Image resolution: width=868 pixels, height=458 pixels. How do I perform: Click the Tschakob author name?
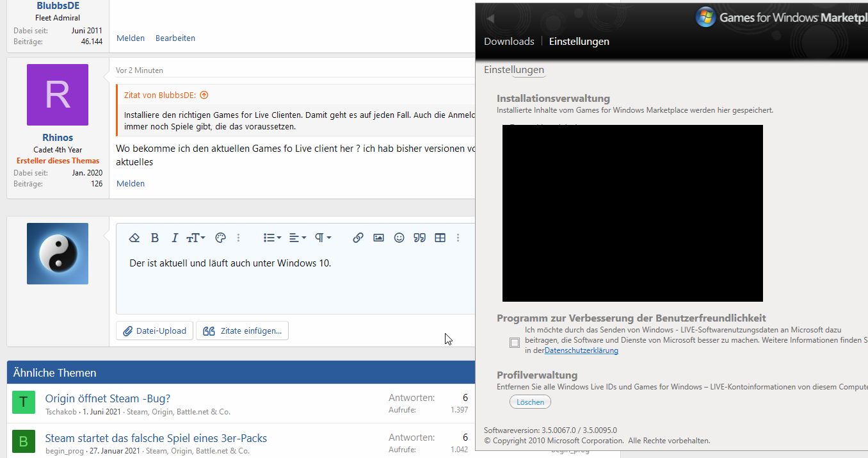click(x=61, y=411)
